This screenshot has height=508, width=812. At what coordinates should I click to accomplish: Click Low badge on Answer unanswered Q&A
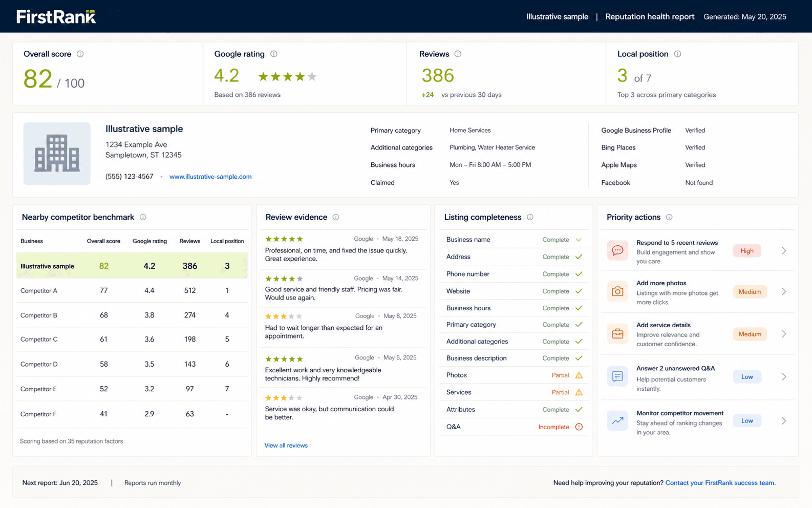pos(747,376)
